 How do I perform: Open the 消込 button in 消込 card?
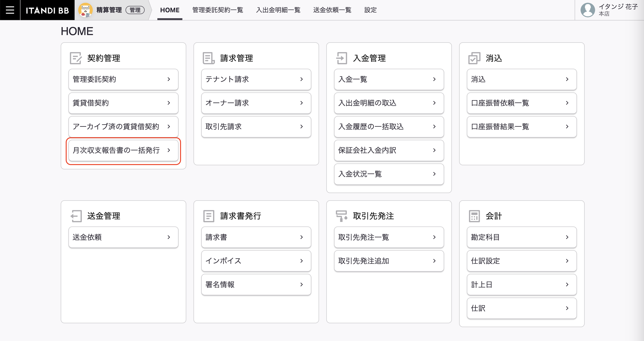(522, 79)
